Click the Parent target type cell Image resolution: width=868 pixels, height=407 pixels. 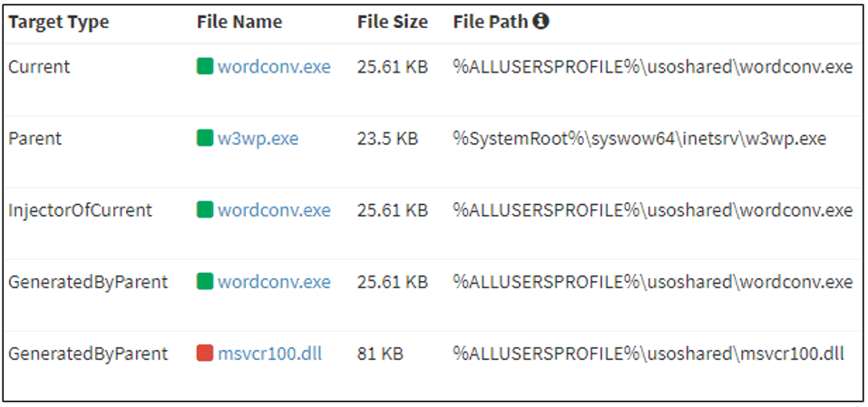click(x=34, y=139)
